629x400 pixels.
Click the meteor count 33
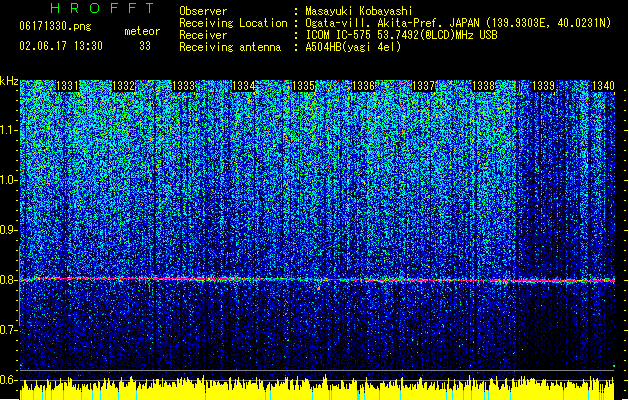point(145,46)
